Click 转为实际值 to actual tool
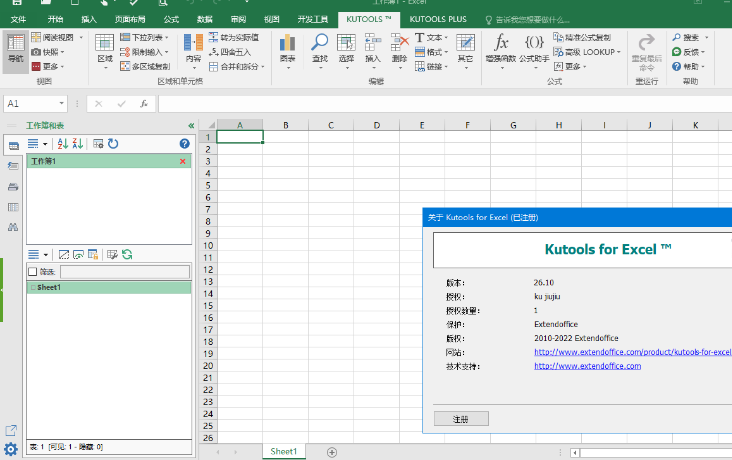The width and height of the screenshot is (732, 460). [233, 37]
